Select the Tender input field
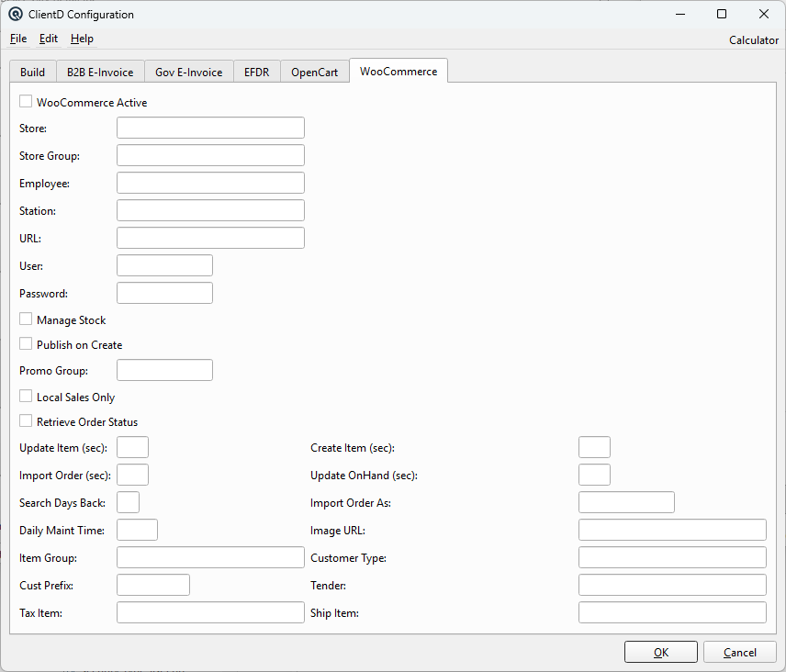This screenshot has height=672, width=786. pos(673,586)
